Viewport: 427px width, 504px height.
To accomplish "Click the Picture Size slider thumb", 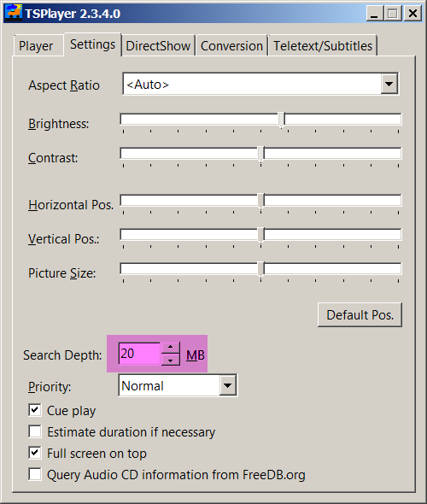I will click(x=260, y=269).
